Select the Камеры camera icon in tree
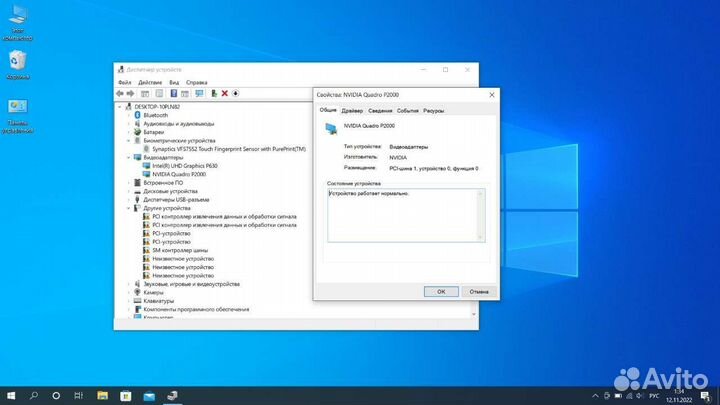The width and height of the screenshot is (720, 405). click(x=137, y=292)
